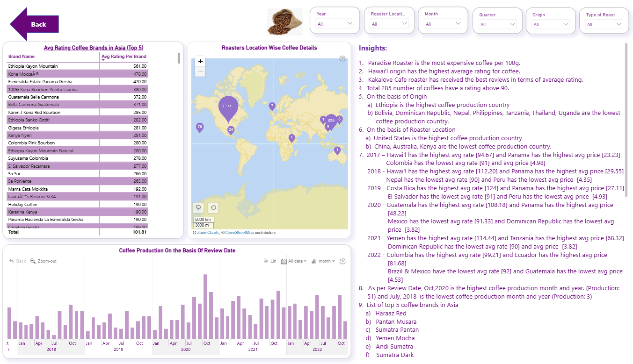633x364 pixels.
Task: Select the map pin on Australia
Action: pyautogui.click(x=337, y=150)
